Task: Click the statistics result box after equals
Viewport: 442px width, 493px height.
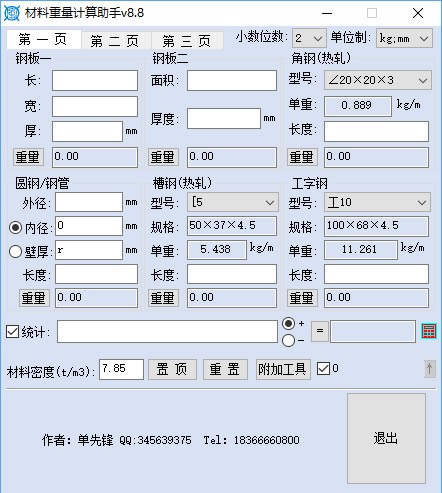Action: coord(373,331)
